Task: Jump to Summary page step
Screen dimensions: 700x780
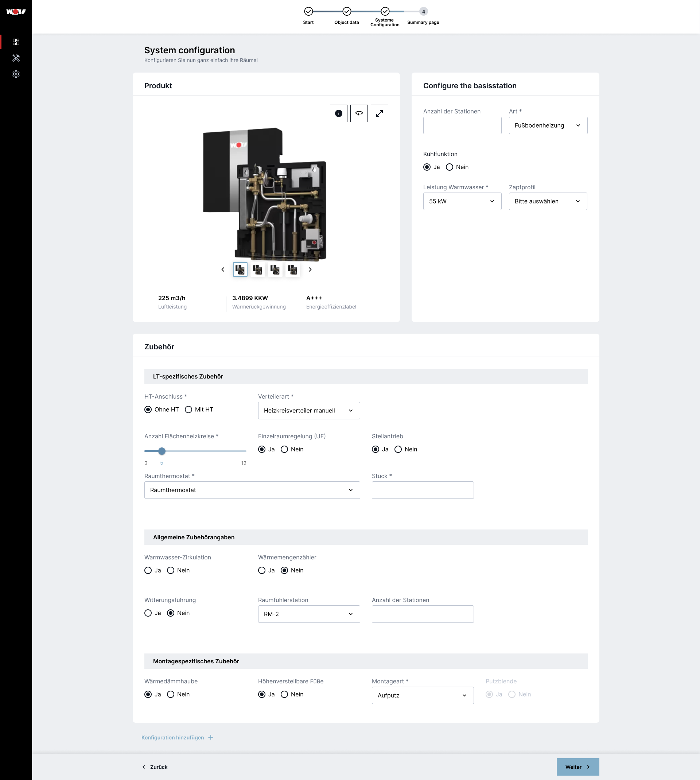Action: tap(423, 12)
